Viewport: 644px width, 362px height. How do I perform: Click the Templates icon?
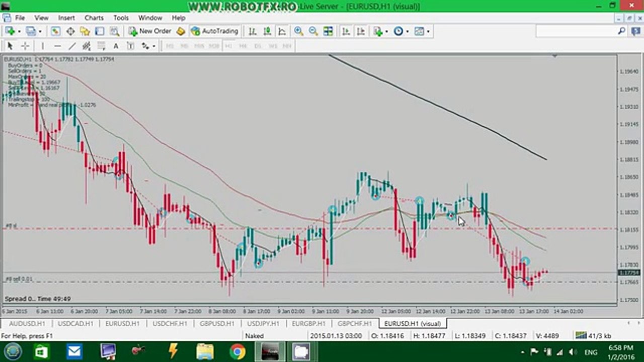[x=419, y=31]
